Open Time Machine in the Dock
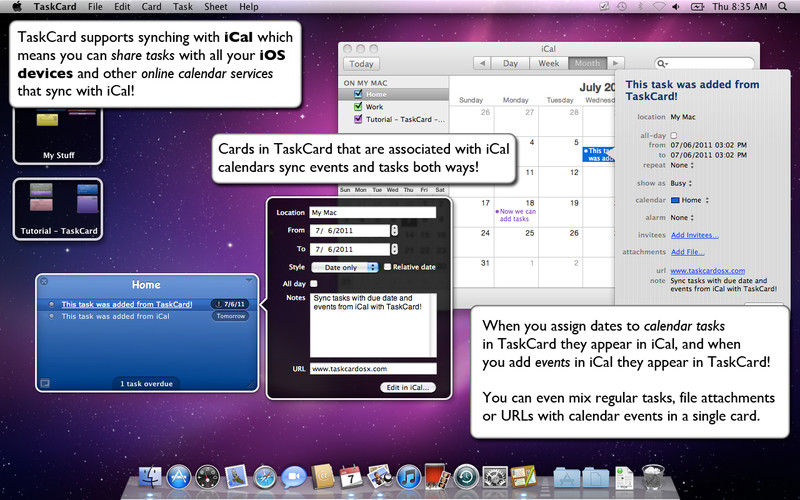 point(466,477)
